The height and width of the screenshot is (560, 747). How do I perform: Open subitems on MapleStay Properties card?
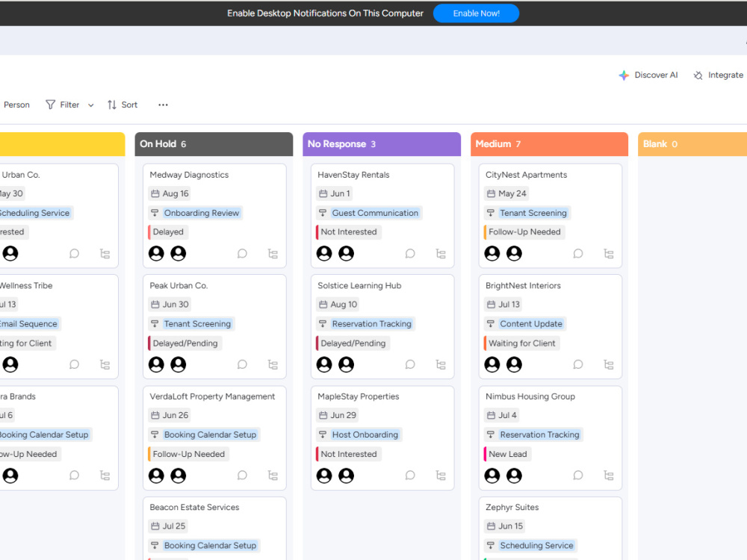coord(441,475)
